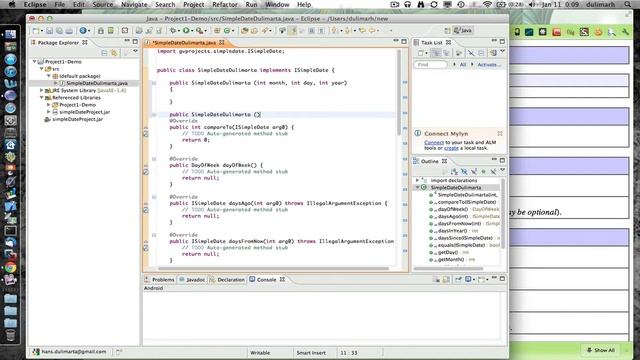The height and width of the screenshot is (360, 640).
Task: Toggle Focus on Workweek in Task List
Action: 459,53
